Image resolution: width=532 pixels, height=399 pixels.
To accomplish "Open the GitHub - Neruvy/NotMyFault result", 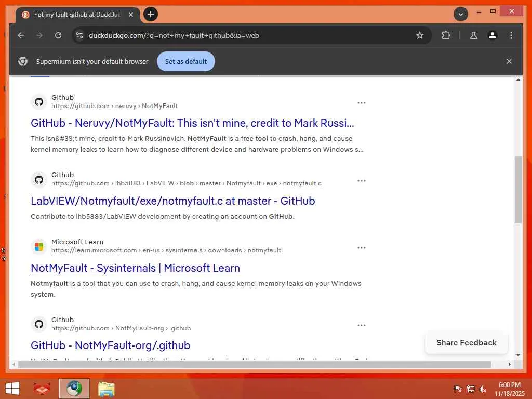I will click(x=192, y=123).
